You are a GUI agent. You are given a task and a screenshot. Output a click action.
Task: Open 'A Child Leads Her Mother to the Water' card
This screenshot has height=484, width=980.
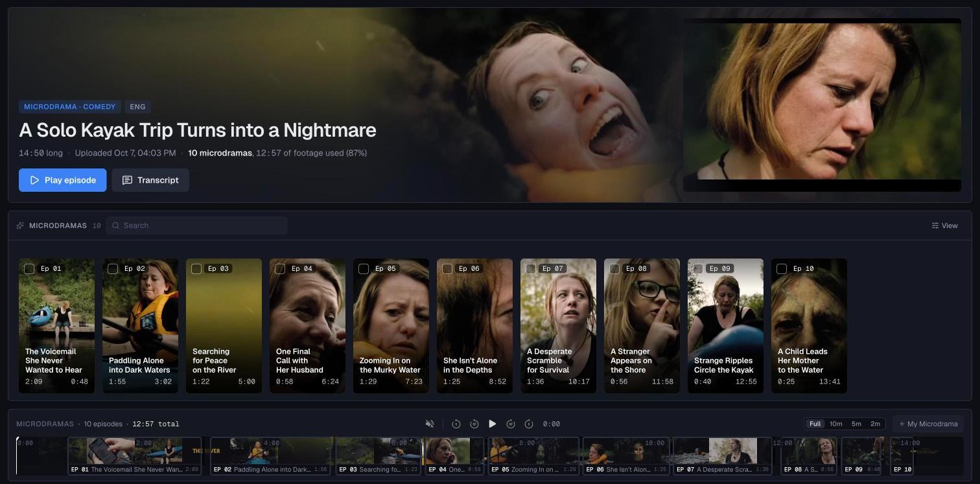click(x=809, y=326)
